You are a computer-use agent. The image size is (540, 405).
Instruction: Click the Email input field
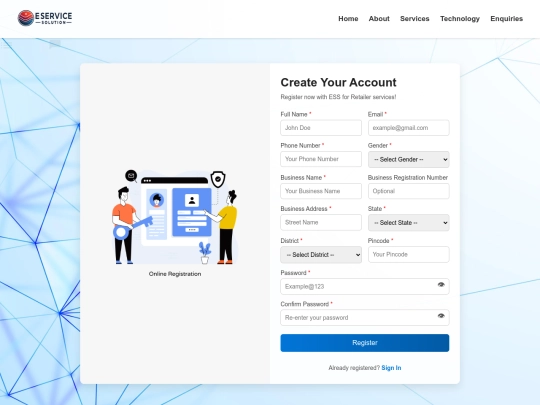coord(408,128)
